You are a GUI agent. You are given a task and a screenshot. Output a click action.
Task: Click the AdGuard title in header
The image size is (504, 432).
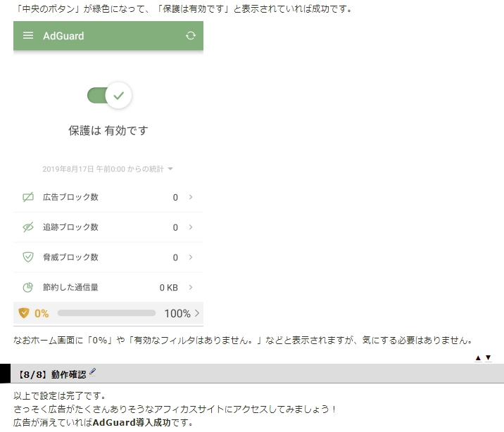click(x=63, y=36)
